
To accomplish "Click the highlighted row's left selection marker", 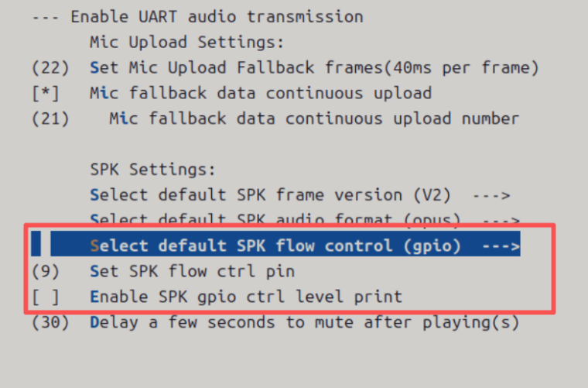I will pos(36,244).
